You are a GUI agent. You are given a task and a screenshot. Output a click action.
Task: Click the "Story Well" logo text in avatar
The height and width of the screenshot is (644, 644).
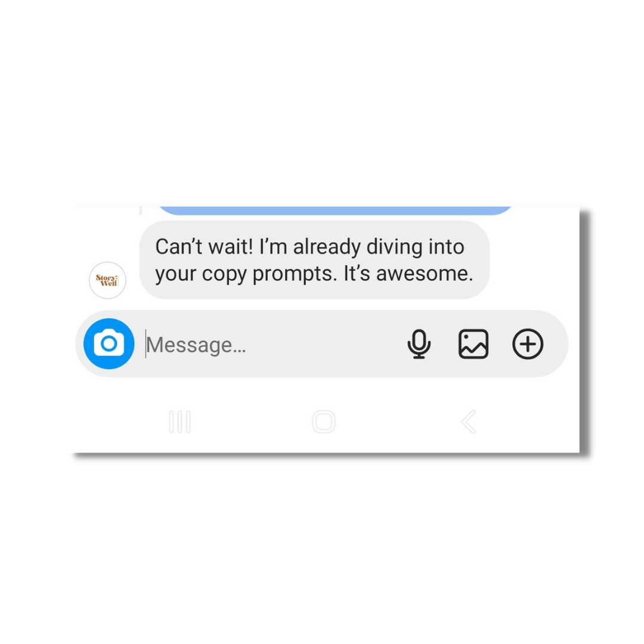[x=107, y=280]
